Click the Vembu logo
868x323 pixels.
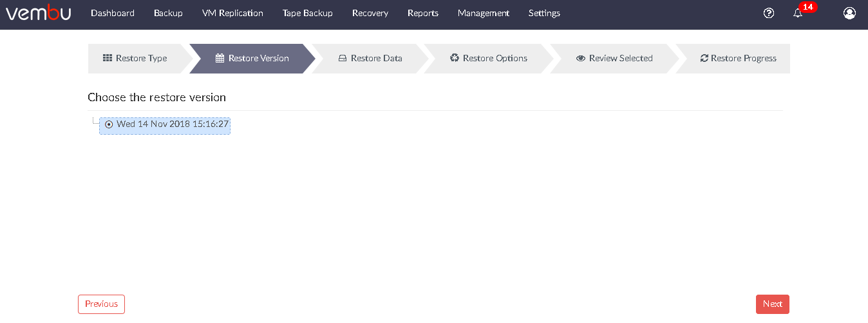tap(38, 13)
